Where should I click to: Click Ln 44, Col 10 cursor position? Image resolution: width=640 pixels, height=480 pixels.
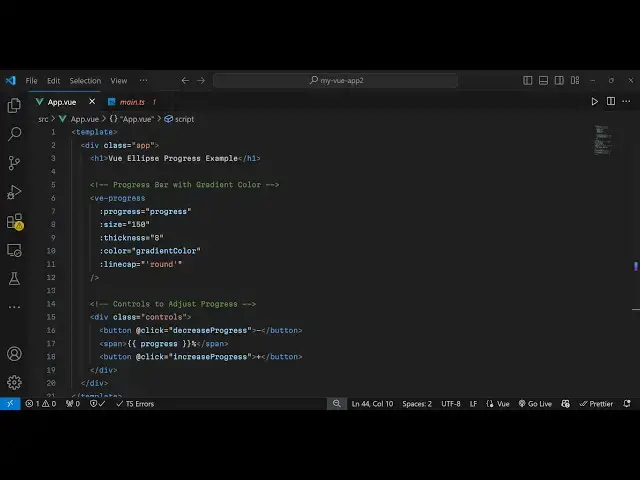[x=372, y=404]
